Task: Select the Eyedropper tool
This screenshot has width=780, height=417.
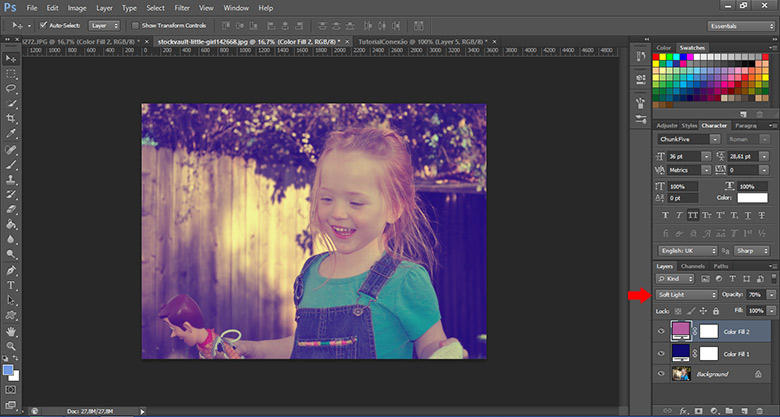Action: [11, 132]
